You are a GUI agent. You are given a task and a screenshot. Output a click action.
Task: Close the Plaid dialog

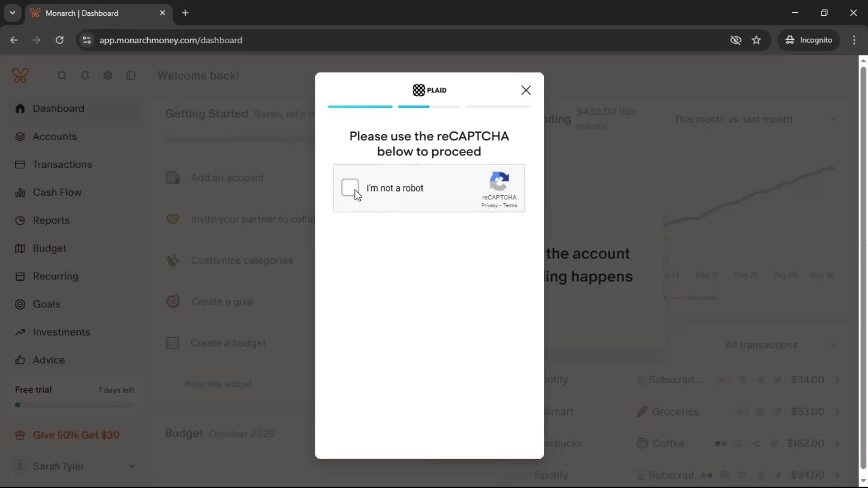(526, 90)
